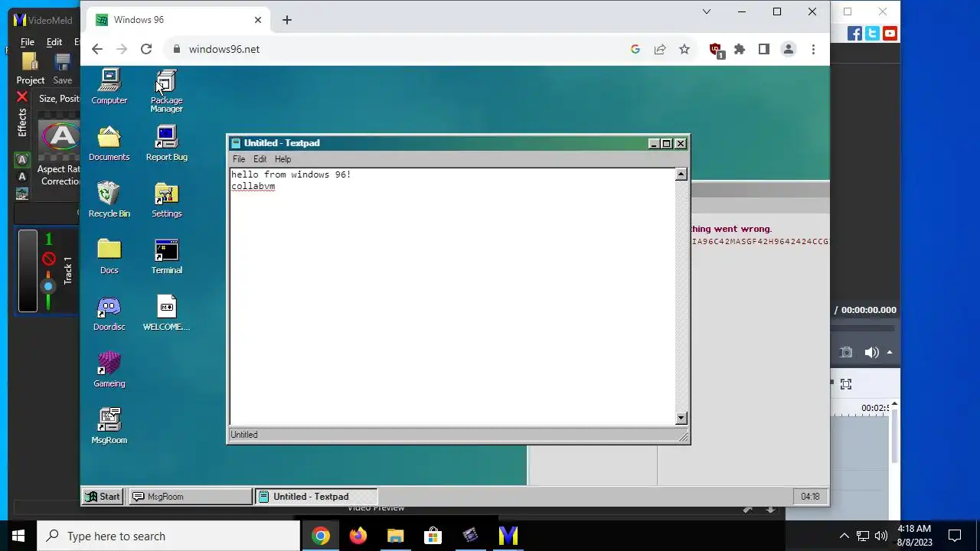Click the Windows search box
980x551 pixels.
click(168, 536)
